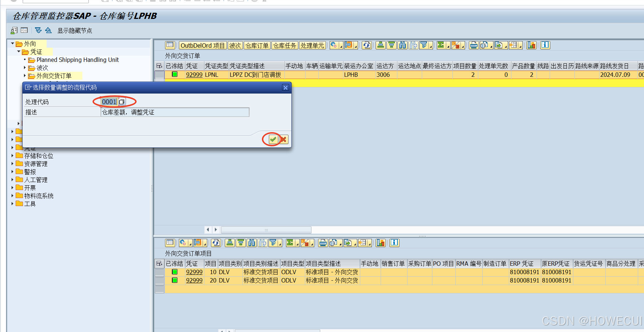Export outbound delivery order list via export icon

[x=499, y=45]
